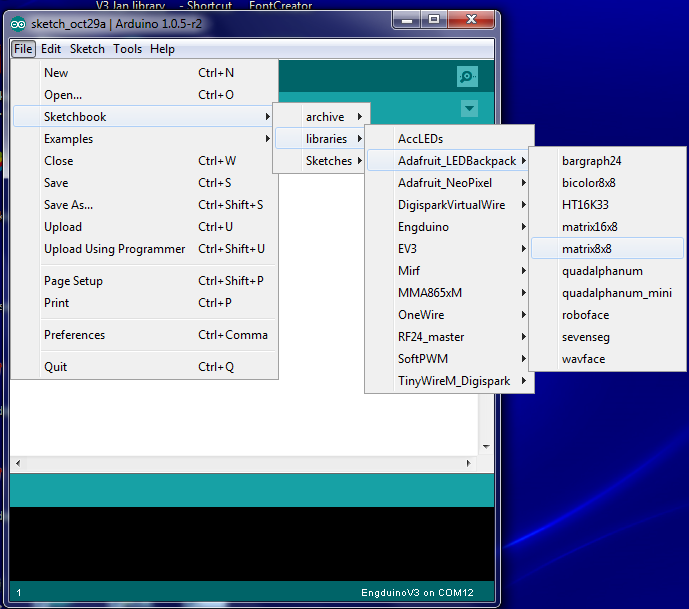Expand DigisparkVirtualWire submenu

coord(450,205)
